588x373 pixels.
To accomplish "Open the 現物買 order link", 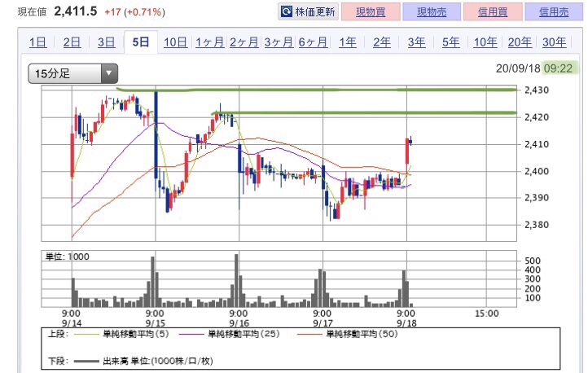I will point(371,12).
